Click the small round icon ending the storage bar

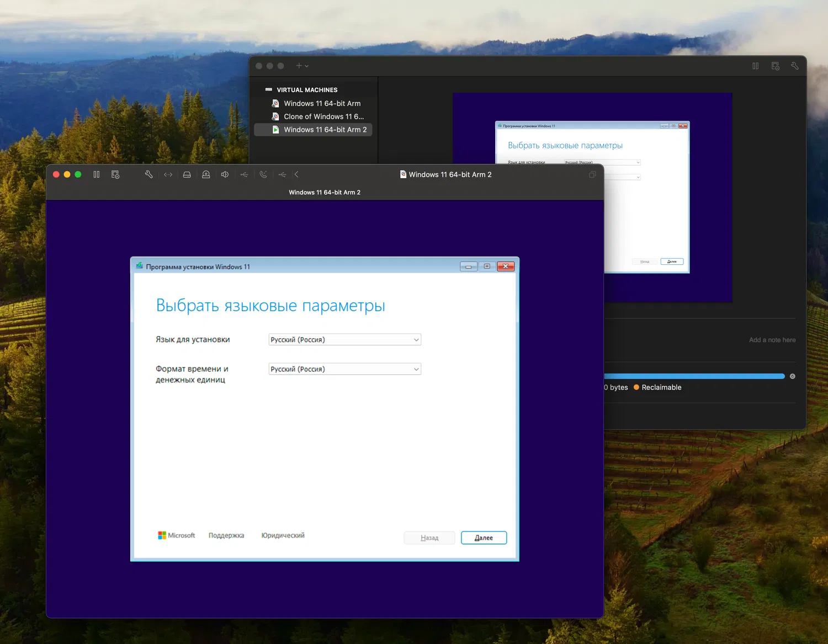pyautogui.click(x=793, y=376)
